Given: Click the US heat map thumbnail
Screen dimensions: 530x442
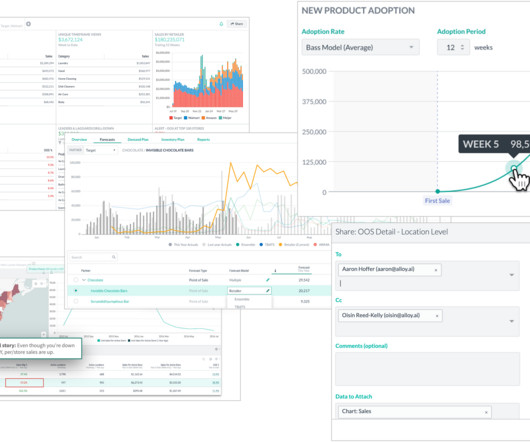Looking at the screenshot, I should (24, 308).
